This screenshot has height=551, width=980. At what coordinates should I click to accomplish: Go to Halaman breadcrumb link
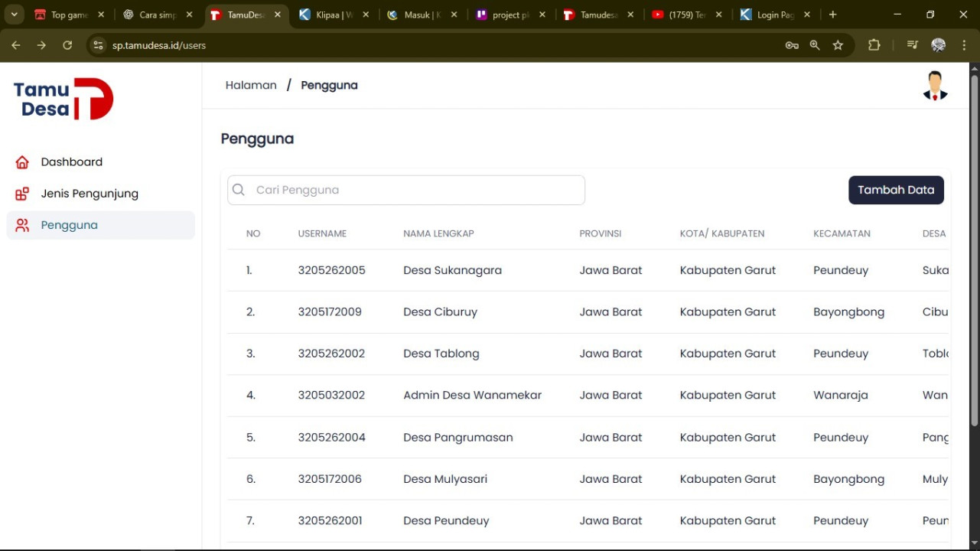pyautogui.click(x=251, y=85)
